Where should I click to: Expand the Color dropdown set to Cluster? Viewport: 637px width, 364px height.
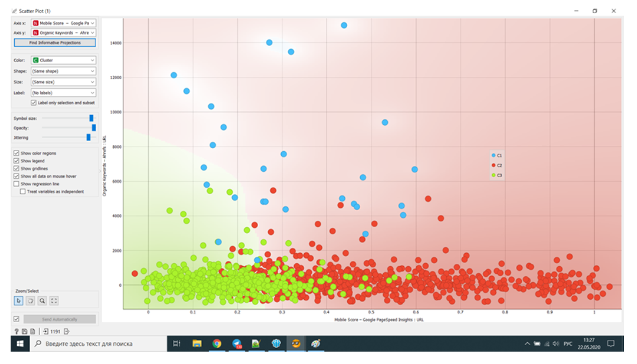[x=63, y=60]
